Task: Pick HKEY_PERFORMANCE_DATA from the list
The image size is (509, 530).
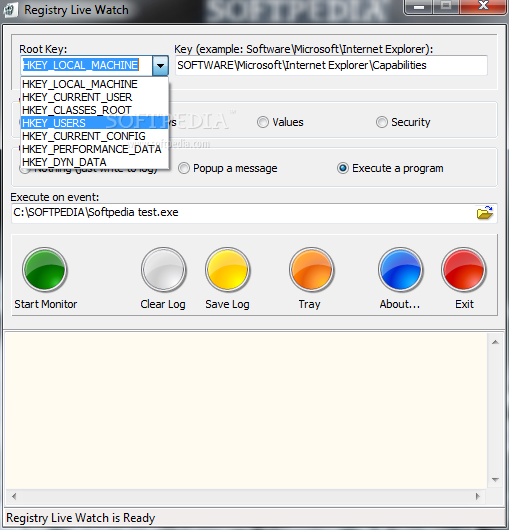Action: (x=95, y=149)
